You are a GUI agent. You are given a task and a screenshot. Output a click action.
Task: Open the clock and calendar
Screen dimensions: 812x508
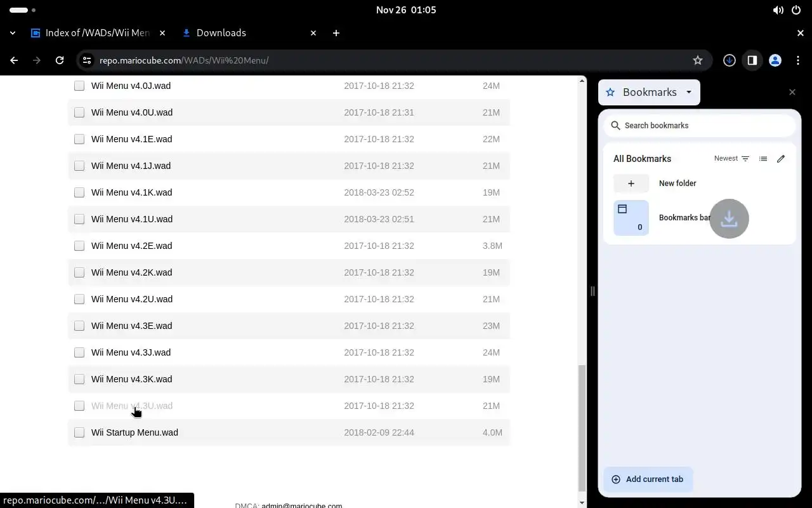click(406, 10)
